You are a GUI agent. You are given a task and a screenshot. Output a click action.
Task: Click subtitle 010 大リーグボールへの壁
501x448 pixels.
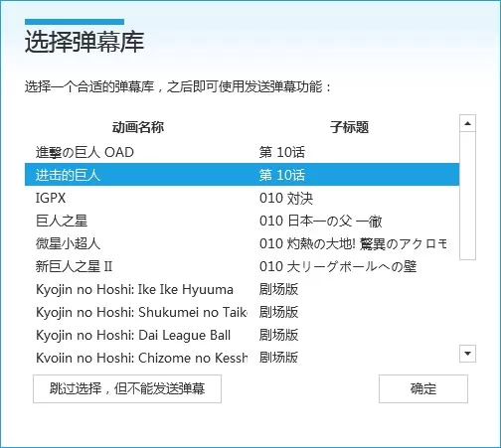pyautogui.click(x=338, y=266)
